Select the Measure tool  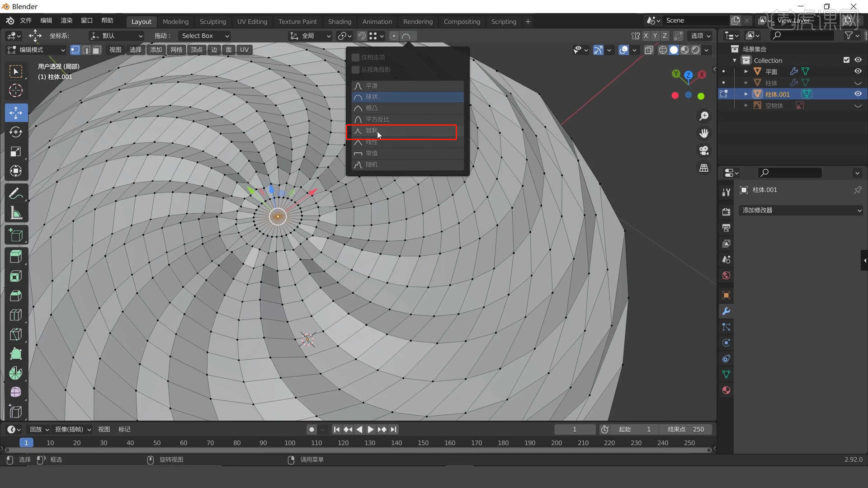click(16, 213)
